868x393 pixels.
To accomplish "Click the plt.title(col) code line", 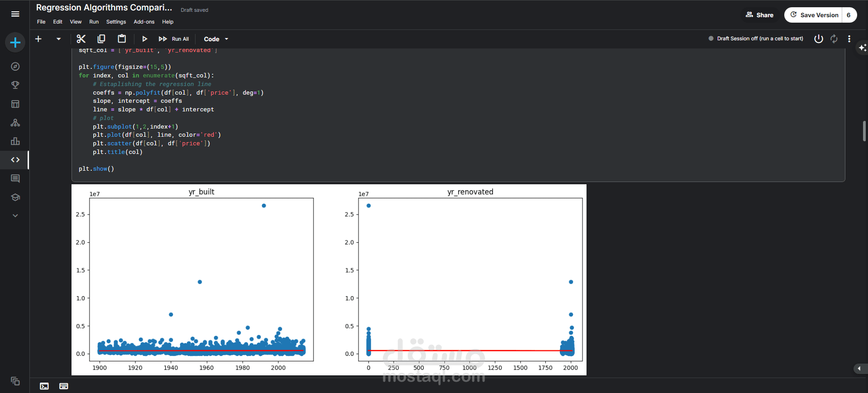I will tap(118, 152).
